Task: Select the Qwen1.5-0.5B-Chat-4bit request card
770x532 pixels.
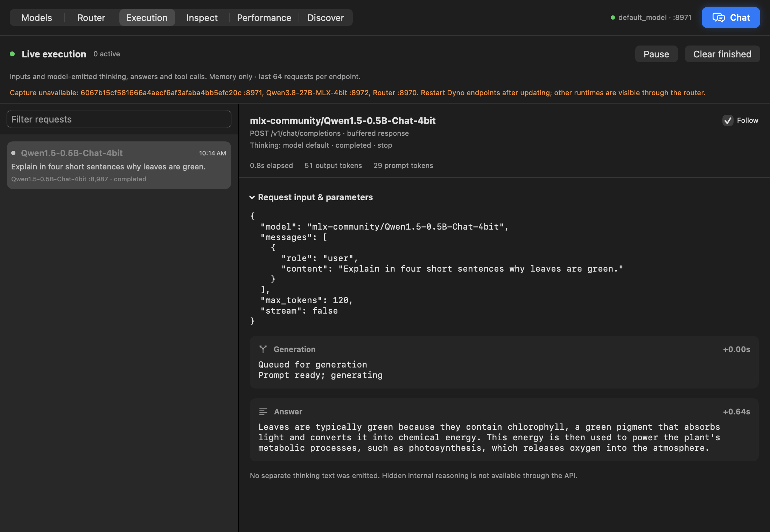Action: pyautogui.click(x=119, y=165)
